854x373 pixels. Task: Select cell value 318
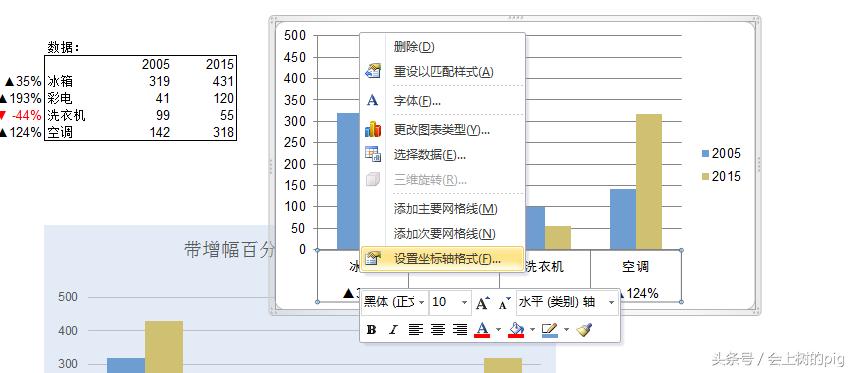[223, 132]
